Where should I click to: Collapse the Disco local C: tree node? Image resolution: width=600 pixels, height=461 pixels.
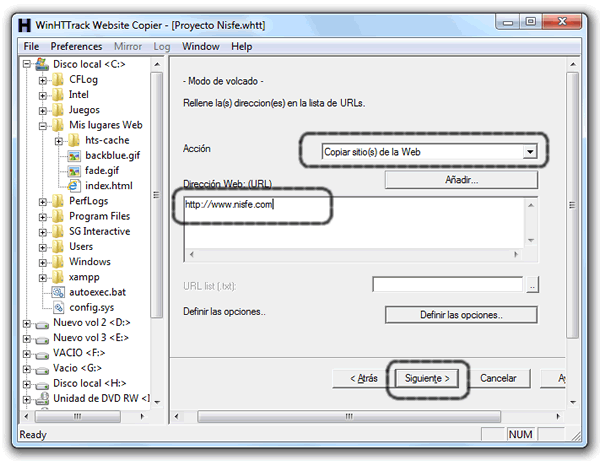pyautogui.click(x=26, y=64)
